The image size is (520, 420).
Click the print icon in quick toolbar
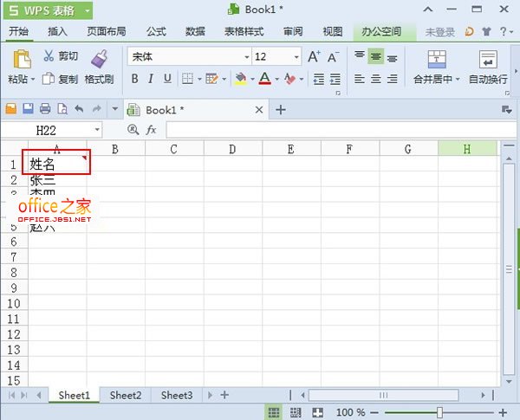[x=45, y=109]
